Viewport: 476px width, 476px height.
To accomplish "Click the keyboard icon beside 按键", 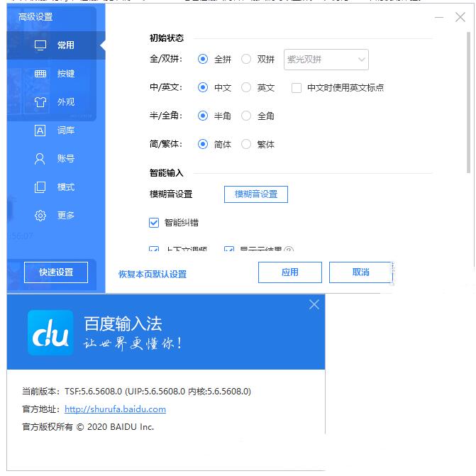I will 40,74.
